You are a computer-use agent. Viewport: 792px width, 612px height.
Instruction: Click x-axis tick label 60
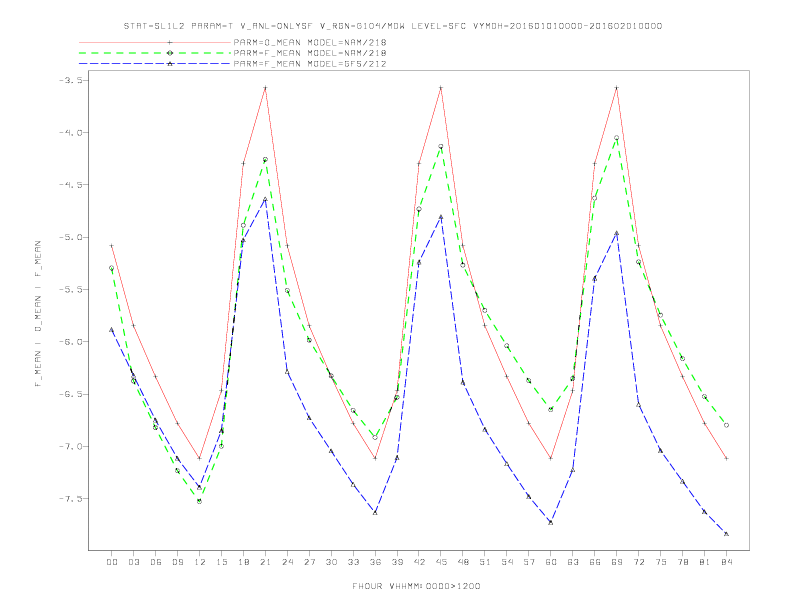tap(551, 562)
